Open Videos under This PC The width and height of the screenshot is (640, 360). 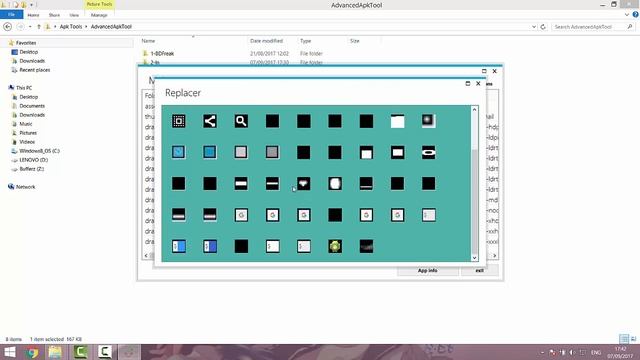[27, 142]
